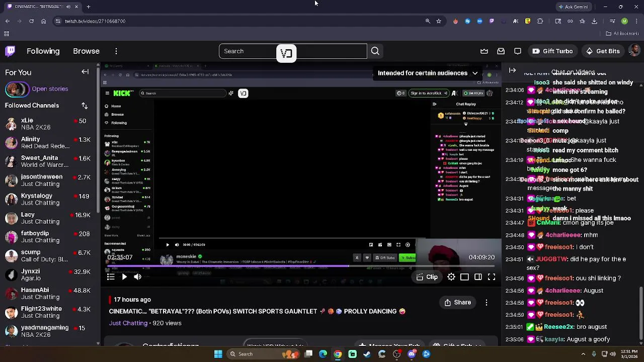Collapse the For You sidebar

point(85,72)
